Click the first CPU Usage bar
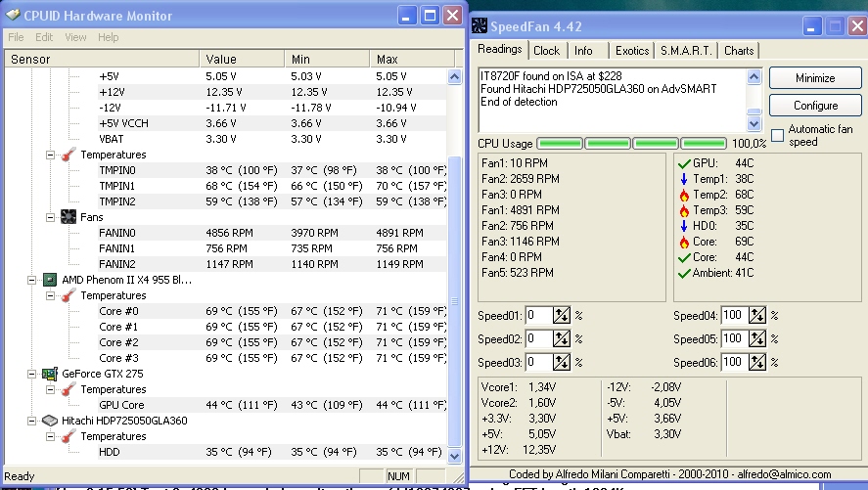Viewport: 868px width, 490px height. point(560,144)
